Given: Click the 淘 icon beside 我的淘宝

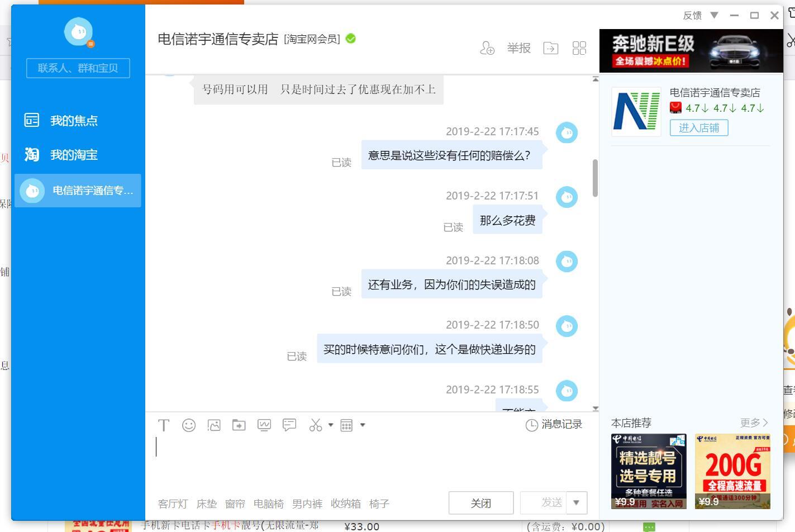Looking at the screenshot, I should pos(32,155).
